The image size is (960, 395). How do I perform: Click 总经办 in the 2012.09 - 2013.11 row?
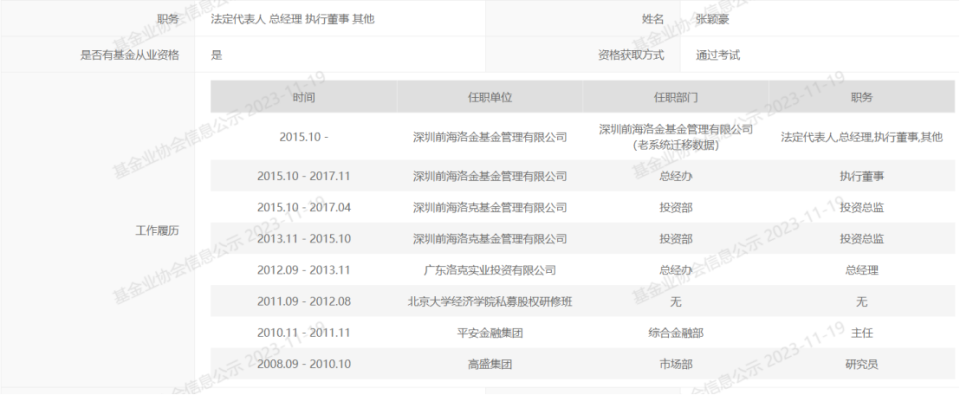[x=676, y=270]
